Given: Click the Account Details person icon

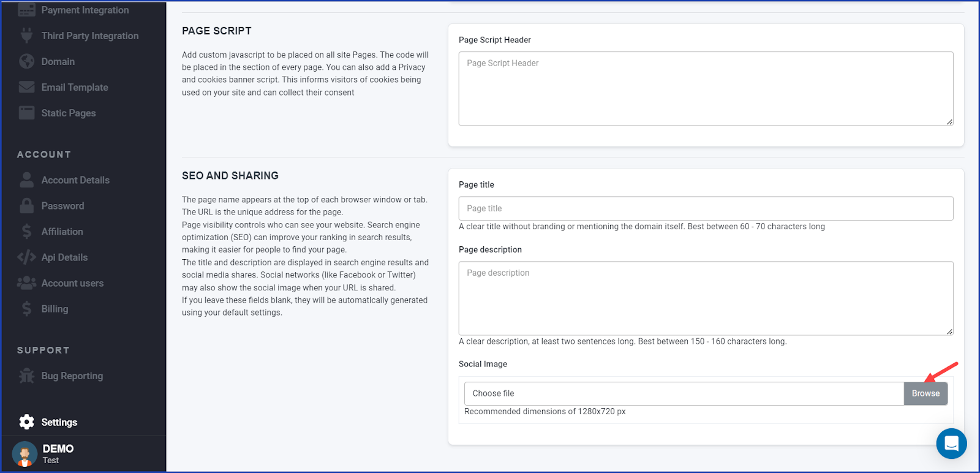Looking at the screenshot, I should [x=26, y=180].
